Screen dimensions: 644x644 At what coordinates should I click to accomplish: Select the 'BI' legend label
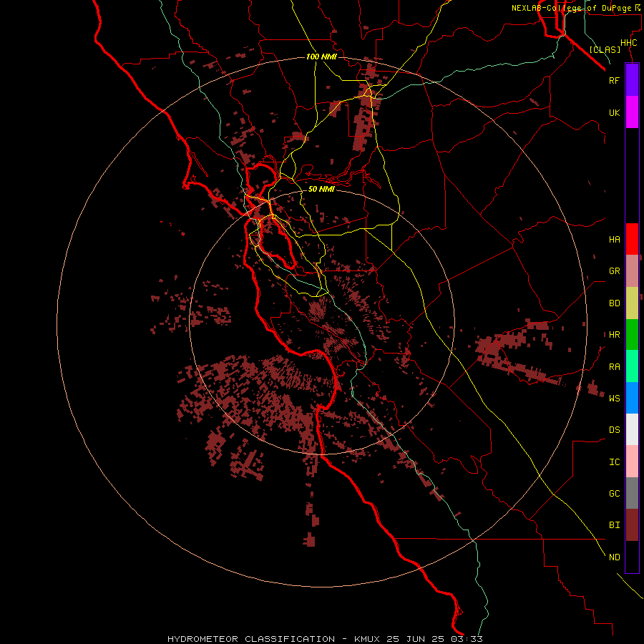(x=614, y=525)
